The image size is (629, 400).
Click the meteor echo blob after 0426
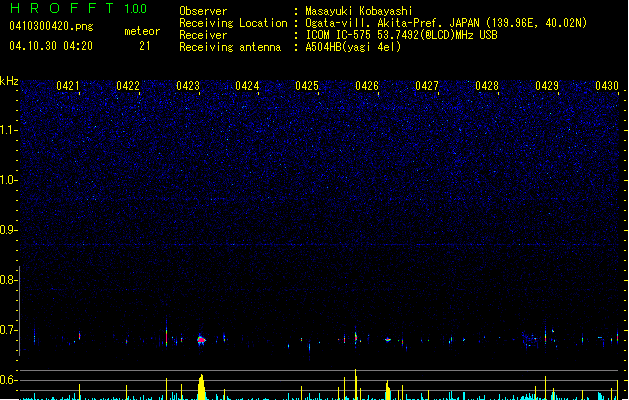click(x=388, y=340)
